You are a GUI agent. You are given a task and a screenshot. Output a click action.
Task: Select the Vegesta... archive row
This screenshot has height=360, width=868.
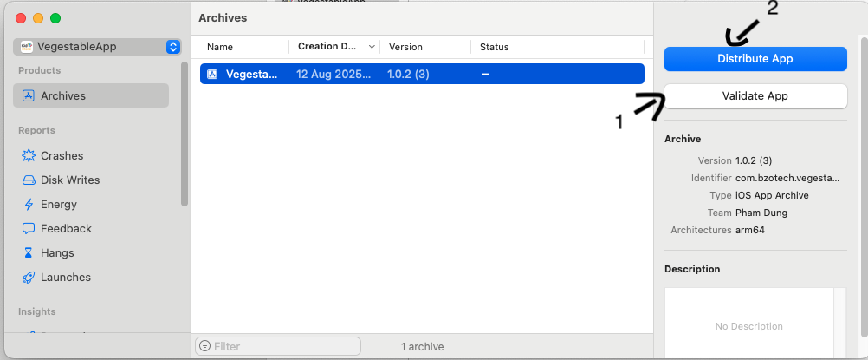pos(422,74)
